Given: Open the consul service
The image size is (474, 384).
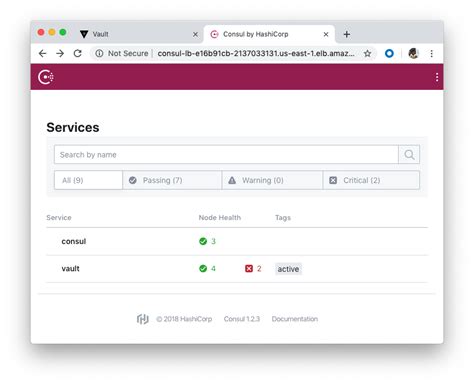Looking at the screenshot, I should point(74,241).
